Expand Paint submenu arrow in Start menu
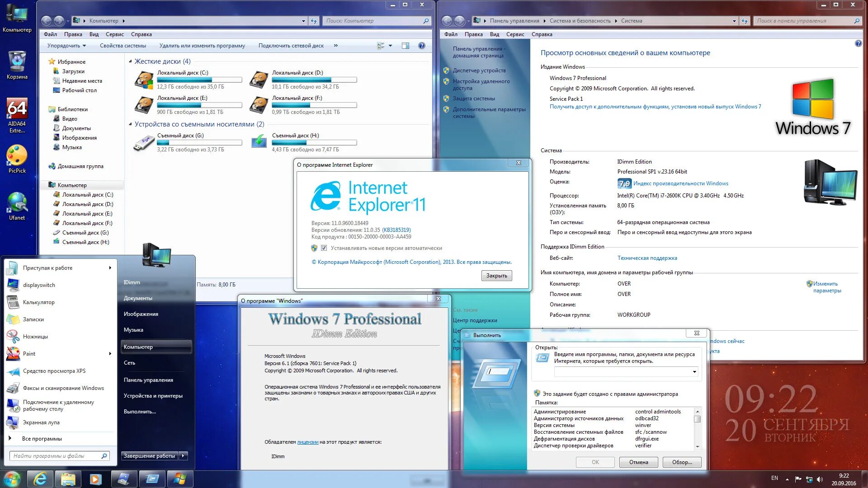The width and height of the screenshot is (868, 488). click(x=110, y=354)
